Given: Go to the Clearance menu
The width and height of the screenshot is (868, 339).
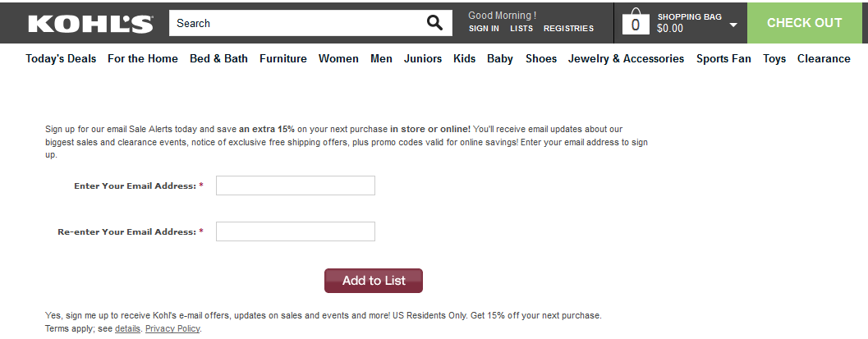Looking at the screenshot, I should [824, 58].
